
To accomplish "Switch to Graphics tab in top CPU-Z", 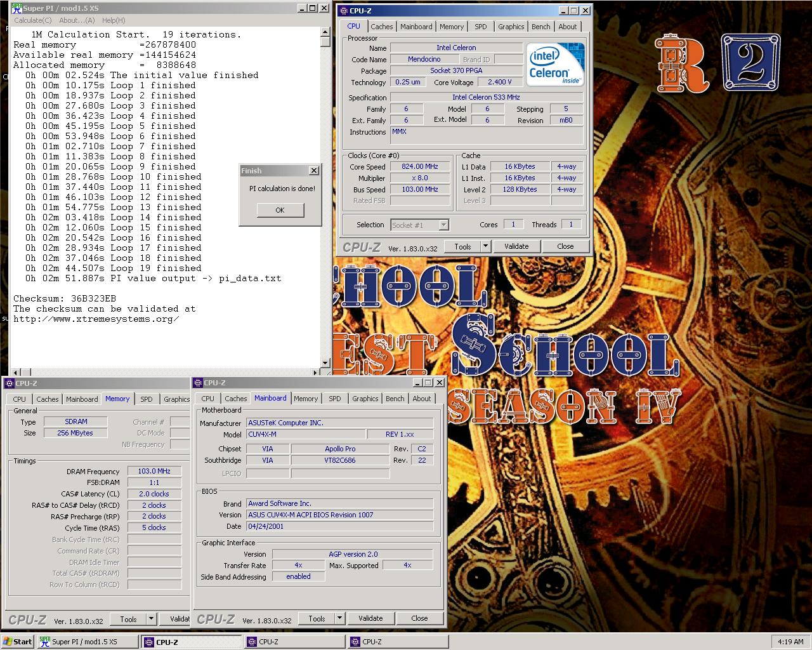I will tap(511, 27).
